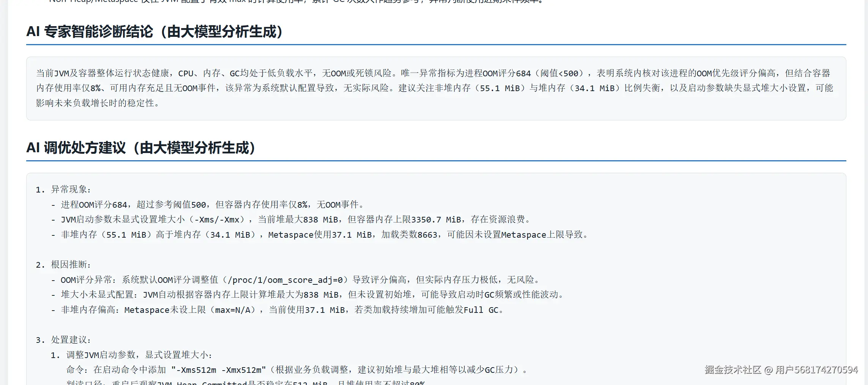Click the bullet starting "堆大小未显式配置:"

308,295
